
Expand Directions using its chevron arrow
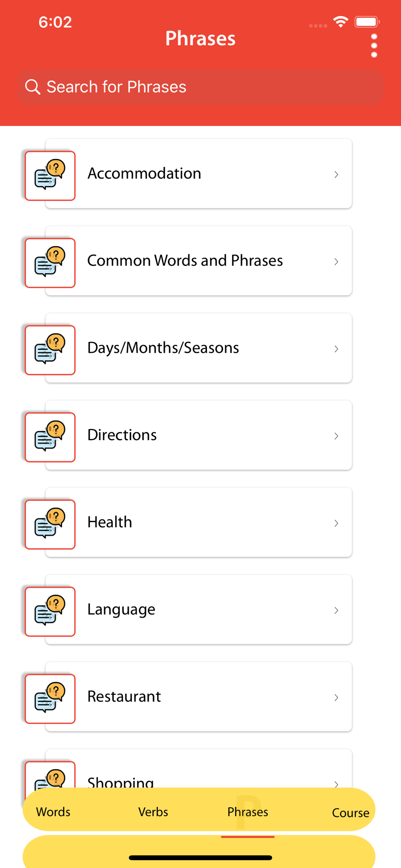coord(336,436)
